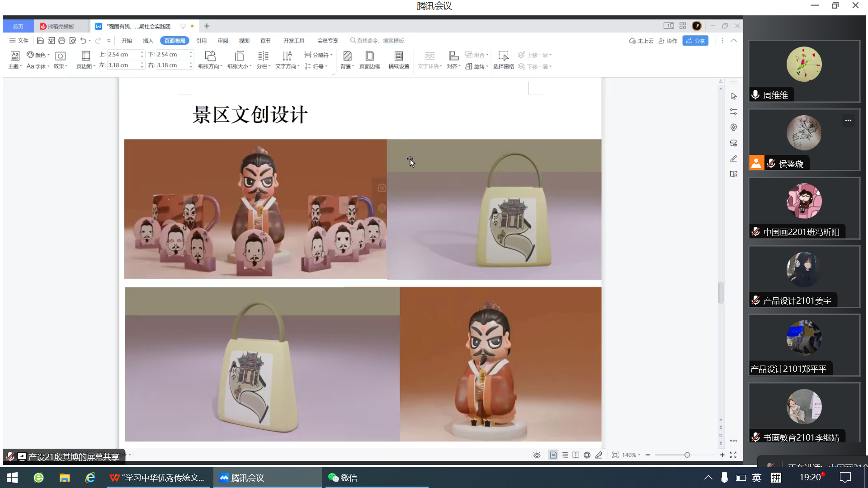
Task: Click the selection pane (选择窗格) icon
Action: (503, 56)
